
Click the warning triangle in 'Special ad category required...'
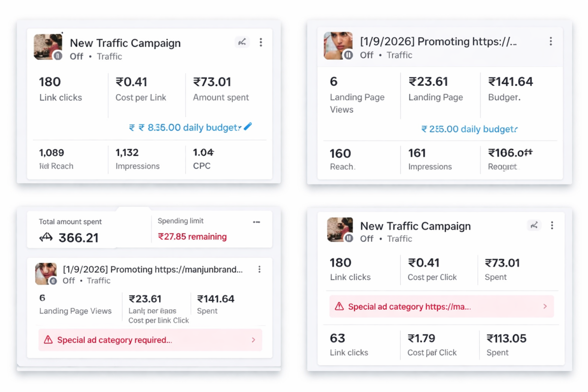tap(48, 340)
